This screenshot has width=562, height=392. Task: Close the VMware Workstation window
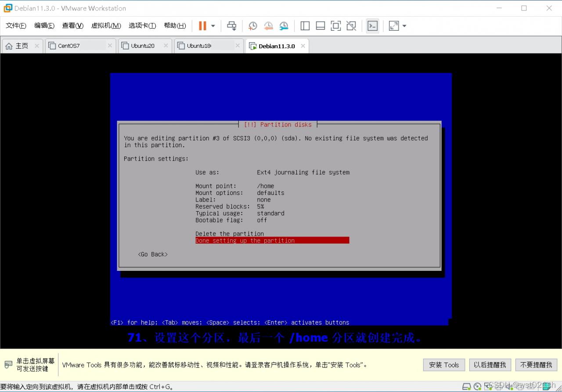tap(549, 8)
